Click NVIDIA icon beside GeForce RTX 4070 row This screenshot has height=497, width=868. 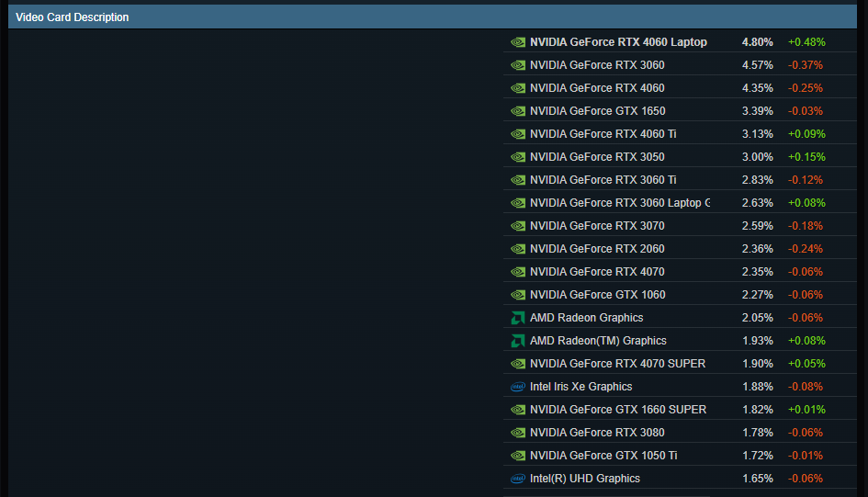(518, 272)
